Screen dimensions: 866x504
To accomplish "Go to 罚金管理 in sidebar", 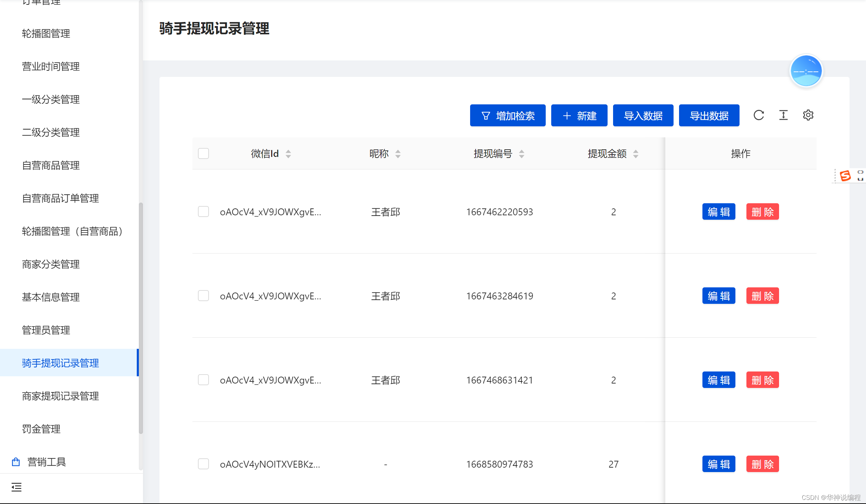I will (x=41, y=429).
